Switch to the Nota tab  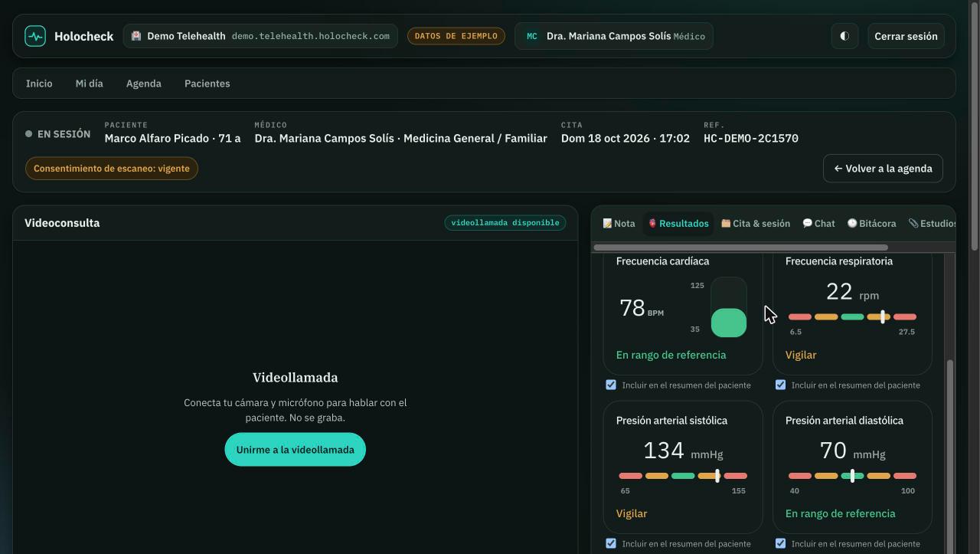click(x=619, y=224)
